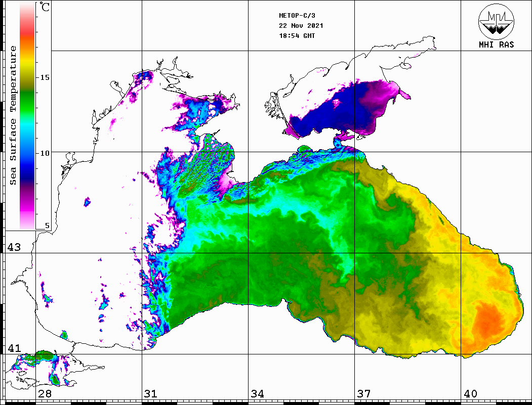Click longitude label '31'
Viewport: 532px width, 405px height.
coord(151,393)
